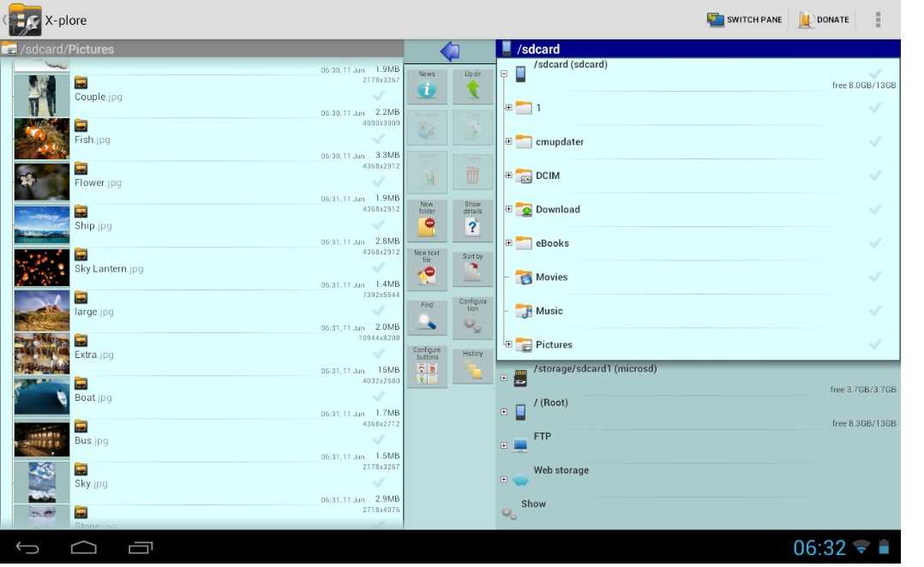The image size is (924, 567).
Task: Open the History button
Action: click(x=472, y=365)
